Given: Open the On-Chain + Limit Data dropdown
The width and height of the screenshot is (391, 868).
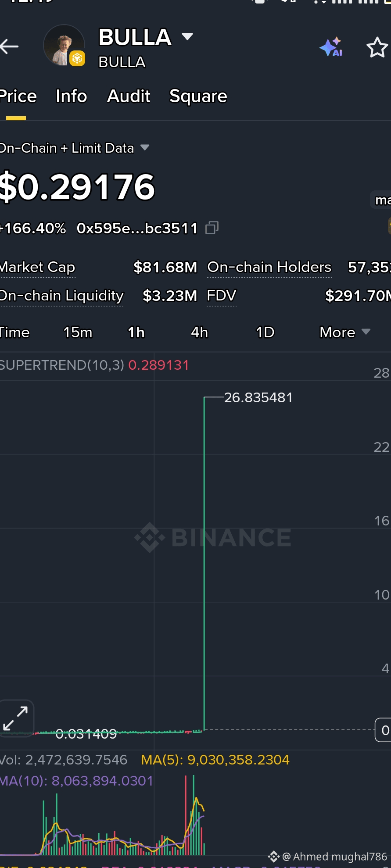Looking at the screenshot, I should coord(75,148).
